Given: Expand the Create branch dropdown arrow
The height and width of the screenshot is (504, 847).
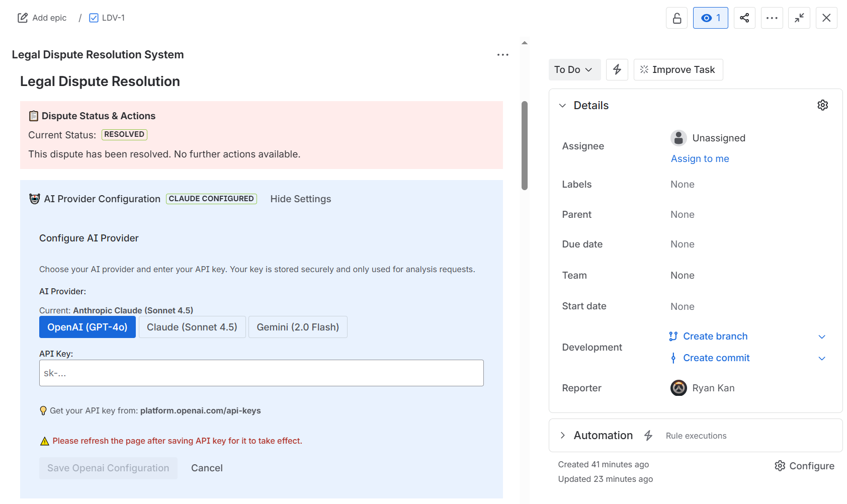Looking at the screenshot, I should coord(822,337).
